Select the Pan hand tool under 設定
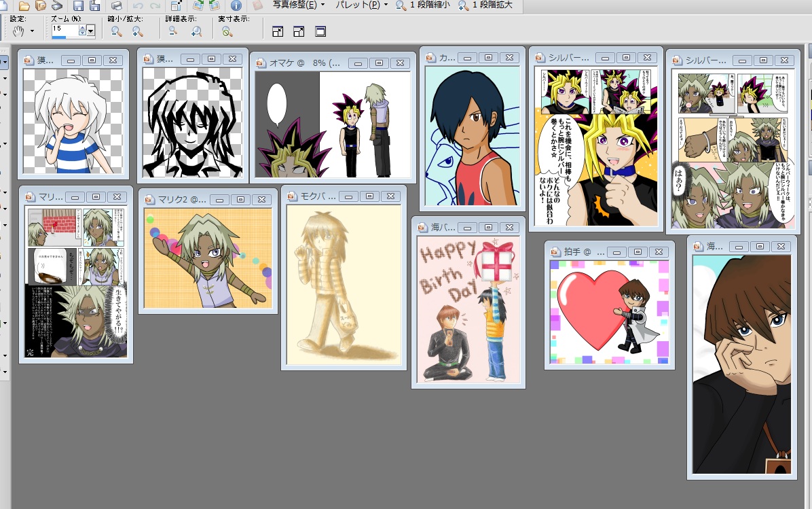The width and height of the screenshot is (812, 509). pos(18,32)
